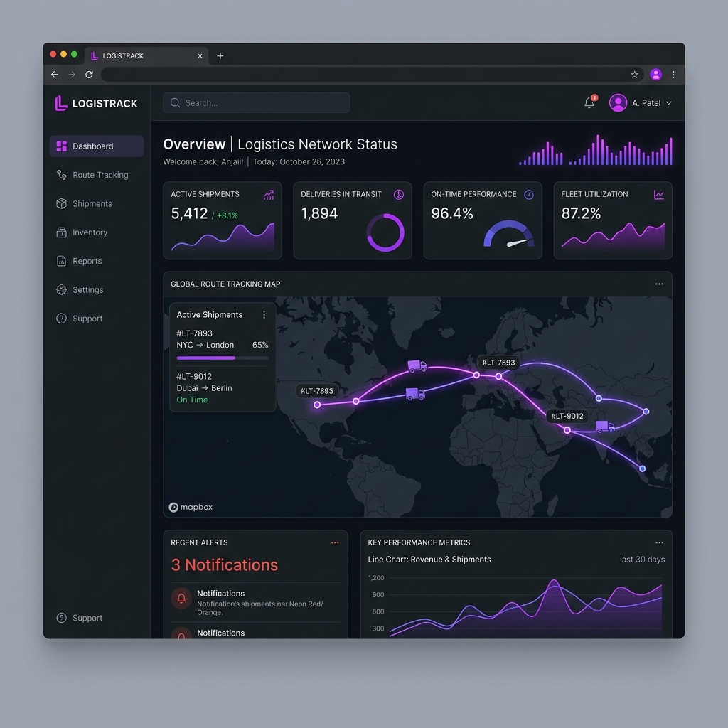The width and height of the screenshot is (728, 728).
Task: Click the truck icon near India
Action: click(605, 427)
